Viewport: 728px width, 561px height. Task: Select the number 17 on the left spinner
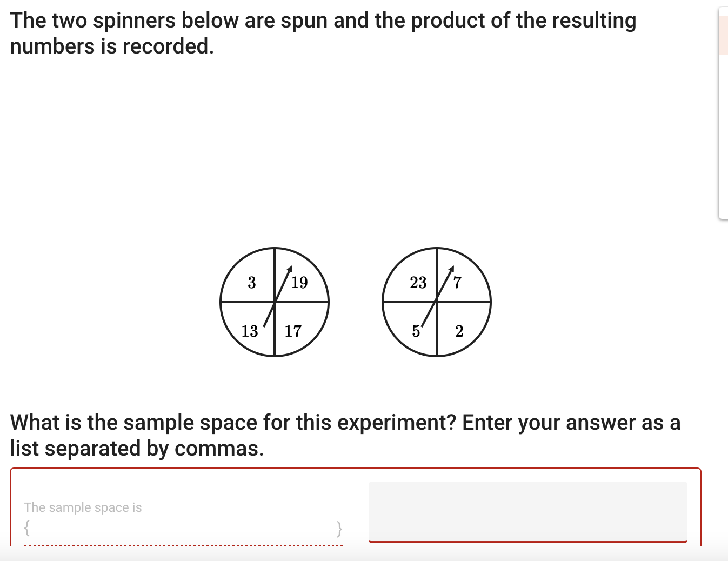pyautogui.click(x=293, y=331)
